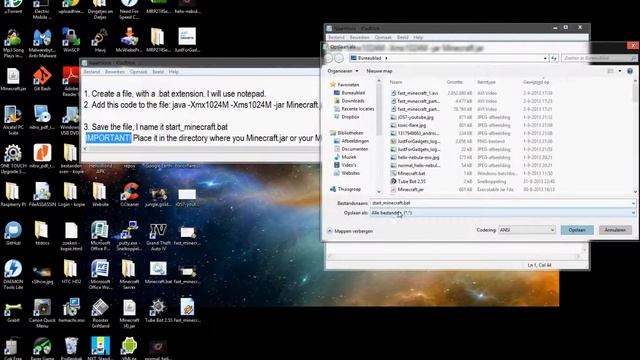Open the Canon Quick Menu desktop icon
The image size is (640, 360).
(x=42, y=313)
